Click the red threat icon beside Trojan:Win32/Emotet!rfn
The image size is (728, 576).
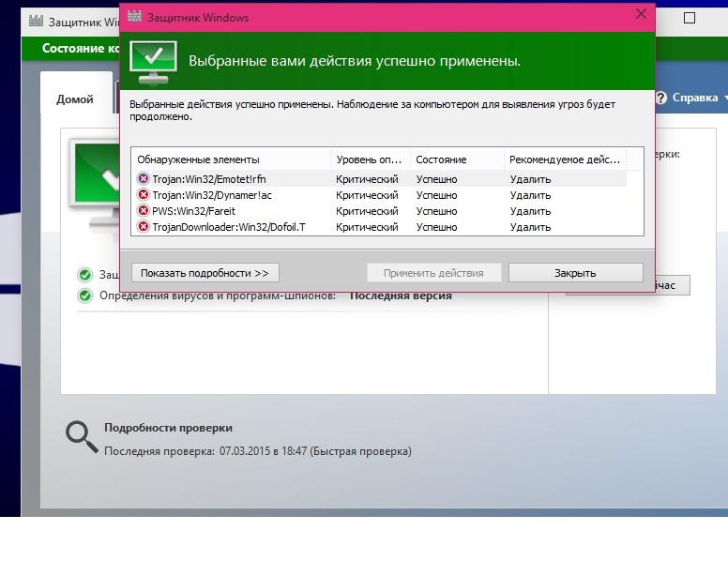coord(143,178)
